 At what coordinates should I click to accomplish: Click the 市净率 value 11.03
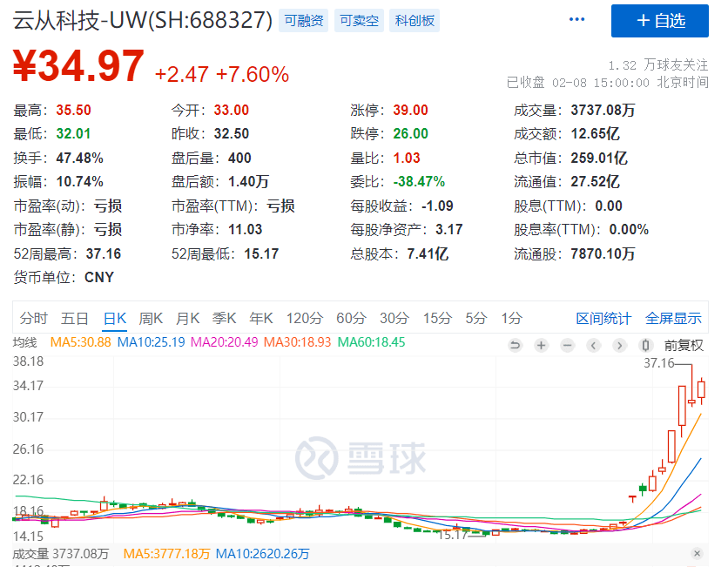(x=246, y=229)
